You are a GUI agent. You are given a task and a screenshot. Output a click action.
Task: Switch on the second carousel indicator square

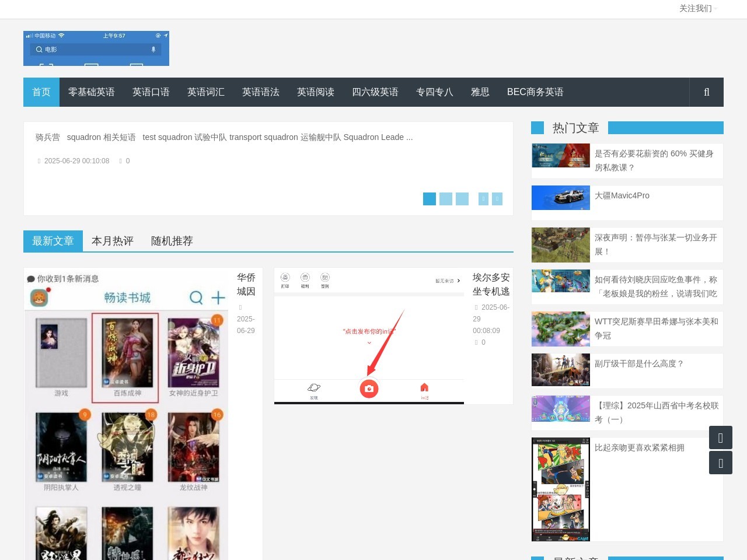[446, 199]
